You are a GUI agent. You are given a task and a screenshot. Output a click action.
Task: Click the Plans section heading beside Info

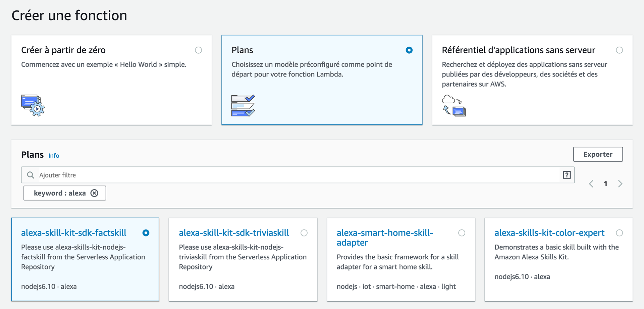32,155
